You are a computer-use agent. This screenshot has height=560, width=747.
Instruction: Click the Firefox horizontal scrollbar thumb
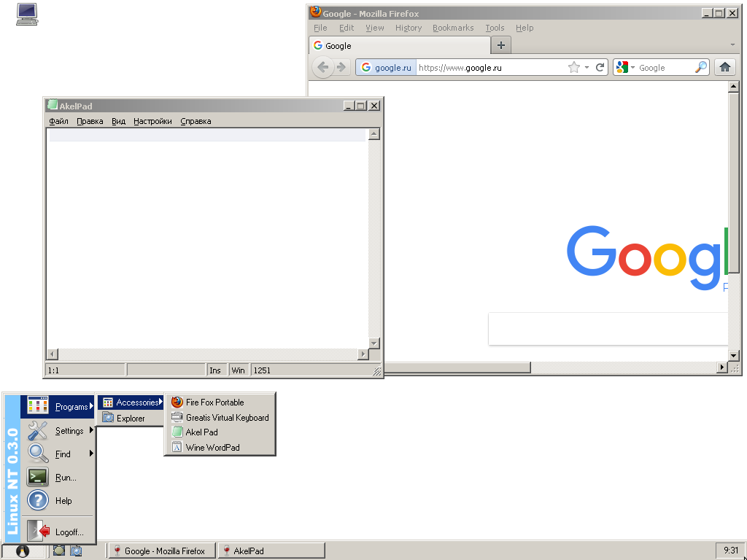[x=457, y=367]
